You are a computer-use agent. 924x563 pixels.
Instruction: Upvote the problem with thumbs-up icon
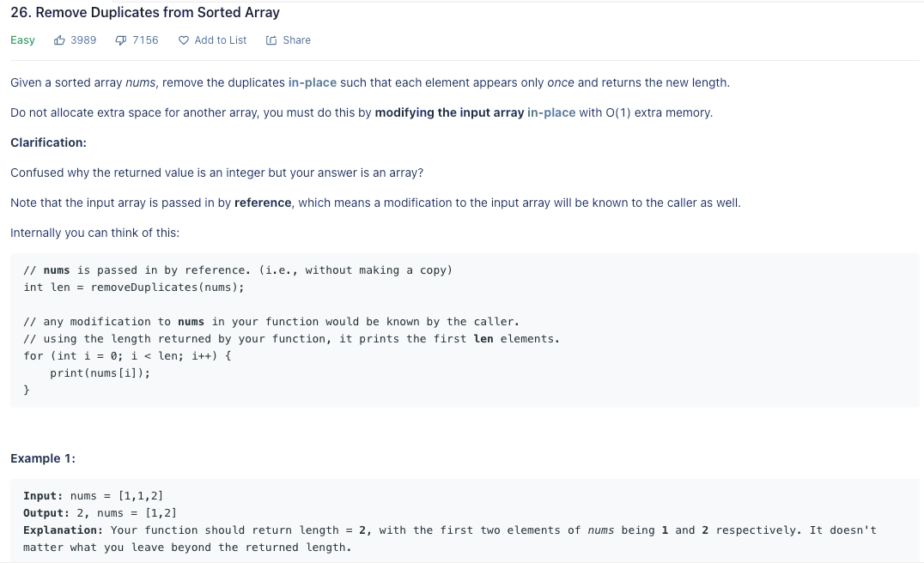point(59,40)
